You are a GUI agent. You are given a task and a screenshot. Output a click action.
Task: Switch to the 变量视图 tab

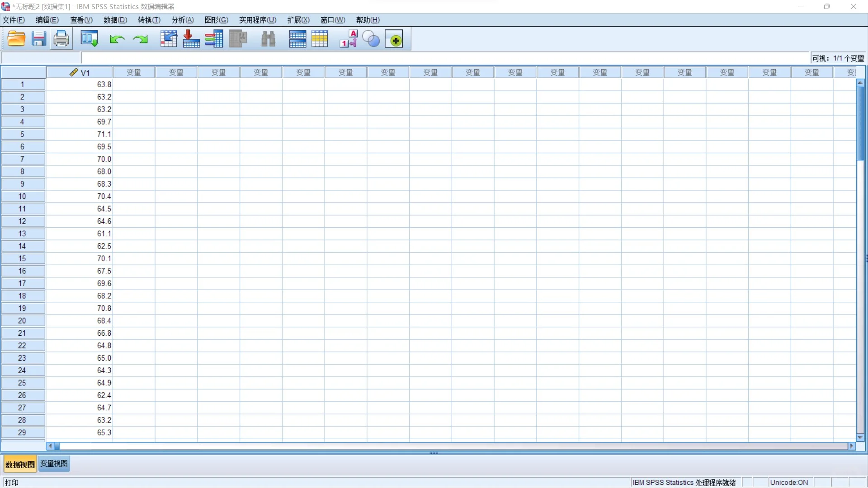point(54,464)
